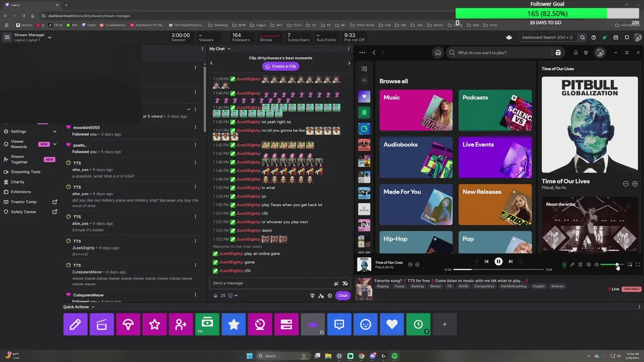
Task: Open the Edit Stream Info quick action
Action: (x=75, y=324)
